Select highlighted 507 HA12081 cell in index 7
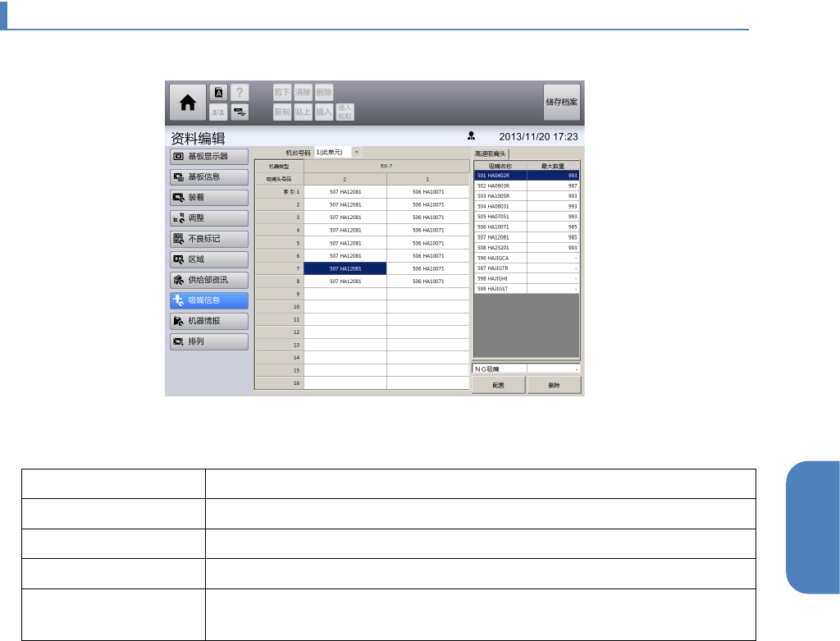Viewport: 840px width, 641px height. pyautogui.click(x=345, y=268)
